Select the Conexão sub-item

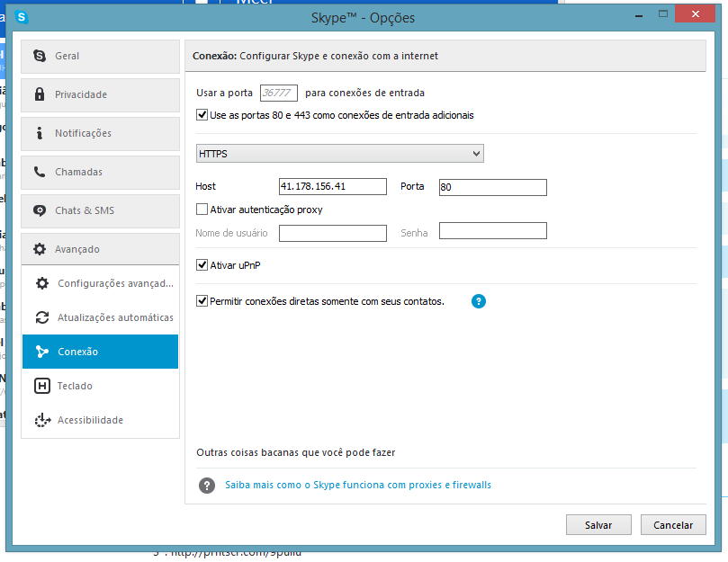tap(100, 352)
